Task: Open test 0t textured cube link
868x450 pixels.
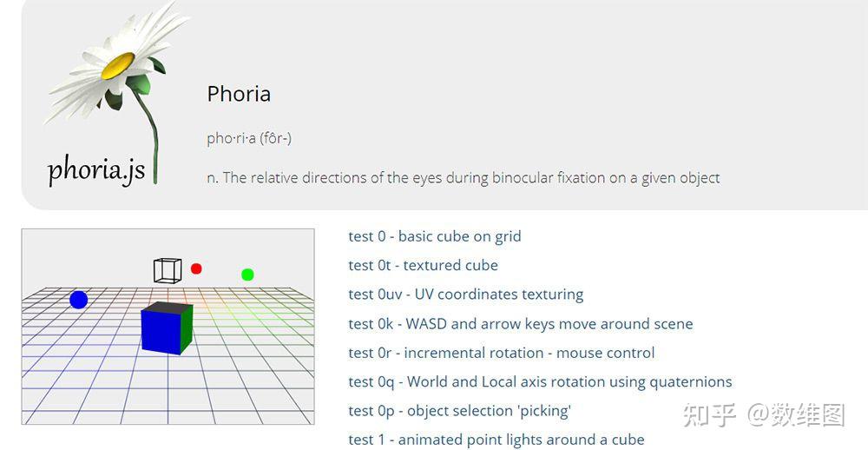Action: (x=424, y=265)
